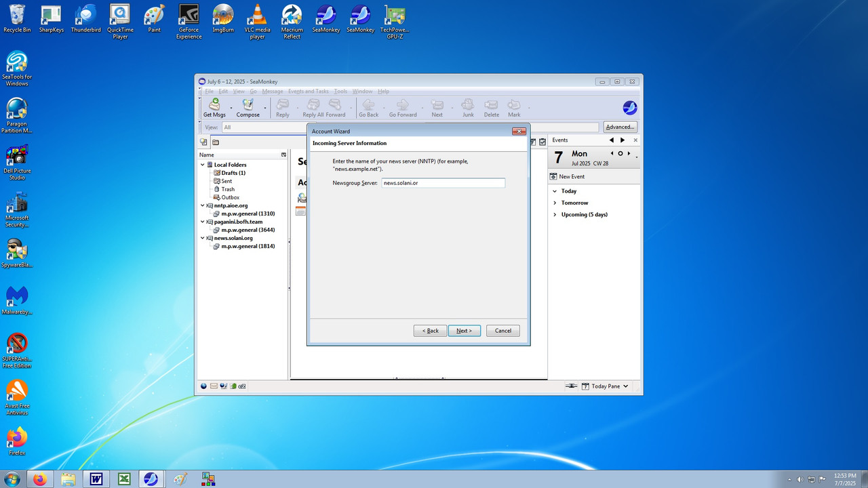The image size is (868, 488).
Task: Expand the Upcoming (5 days) section
Action: (x=555, y=215)
